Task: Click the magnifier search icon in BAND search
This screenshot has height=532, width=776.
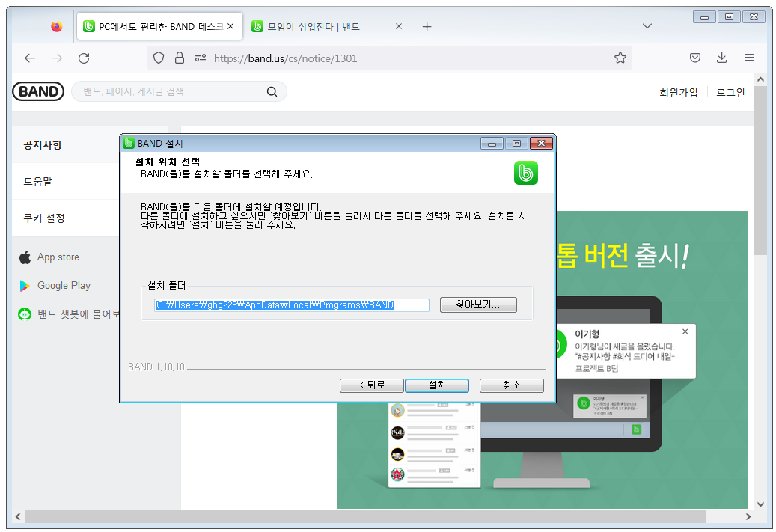Action: click(272, 91)
